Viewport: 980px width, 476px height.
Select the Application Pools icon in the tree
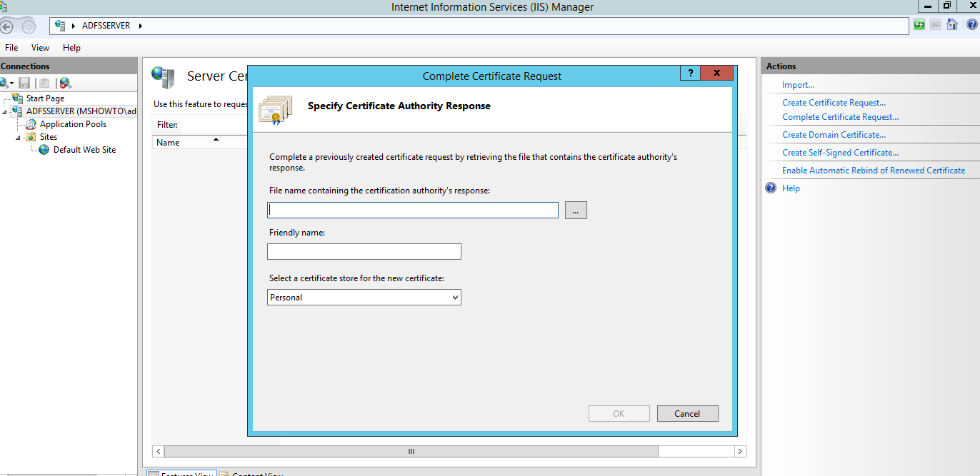[x=31, y=124]
